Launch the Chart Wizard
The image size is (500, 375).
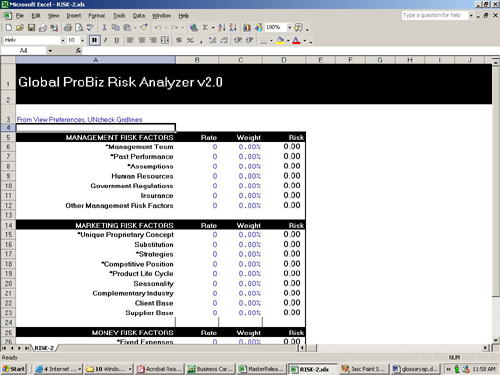(247, 28)
